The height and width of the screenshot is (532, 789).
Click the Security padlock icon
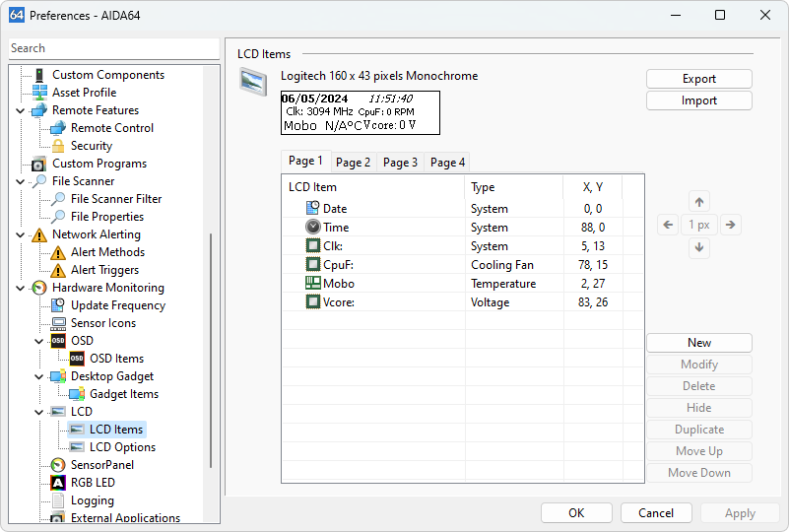[x=58, y=146]
